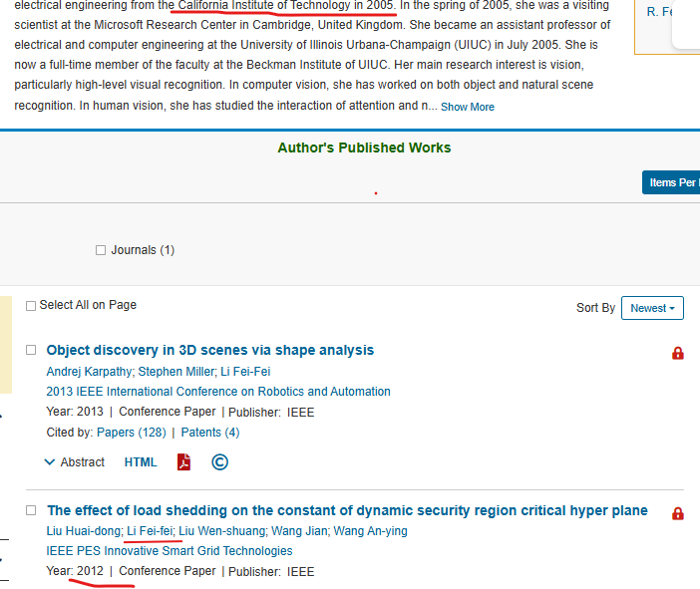Screen dimensions: 700x589
Task: View citing Papers (128)
Action: pyautogui.click(x=132, y=433)
